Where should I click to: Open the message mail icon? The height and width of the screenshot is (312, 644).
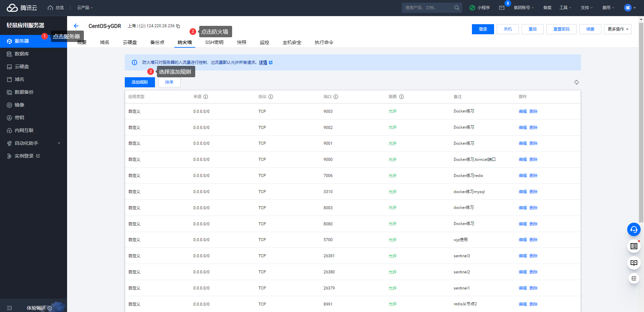point(502,8)
